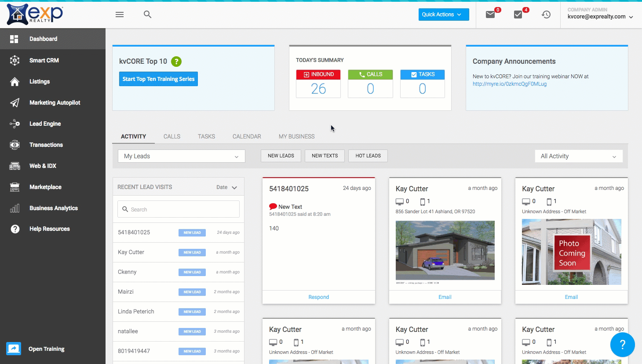Click the Inbound summary tile
This screenshot has height=364, width=642.
[318, 84]
